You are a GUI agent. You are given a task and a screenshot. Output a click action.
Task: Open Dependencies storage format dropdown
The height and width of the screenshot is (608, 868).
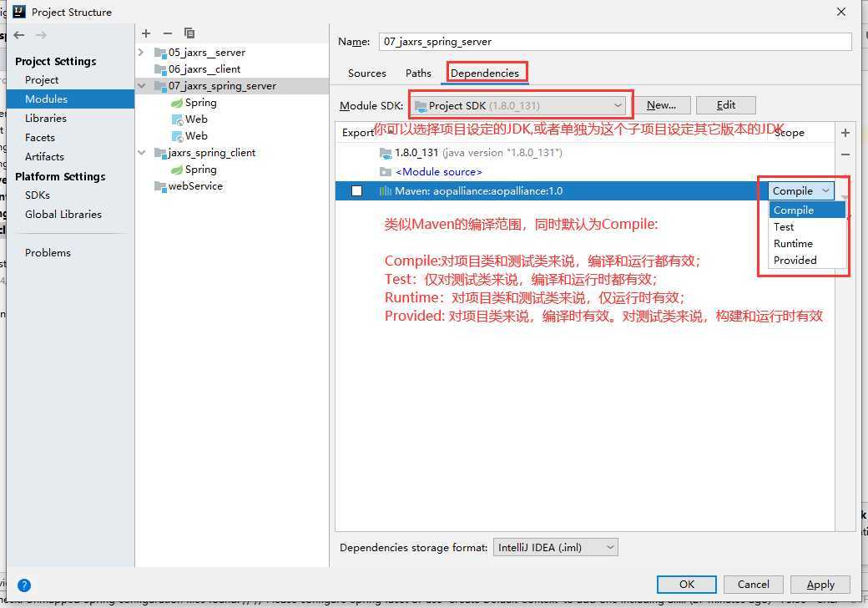555,548
